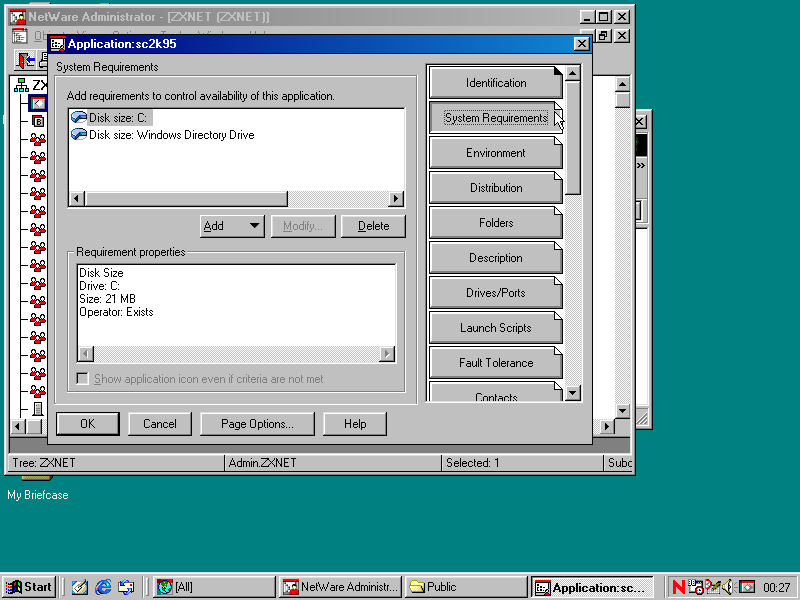Open the NetWare Administrator child window menu icon
Image resolution: width=800 pixels, height=600 pixels.
(x=19, y=36)
